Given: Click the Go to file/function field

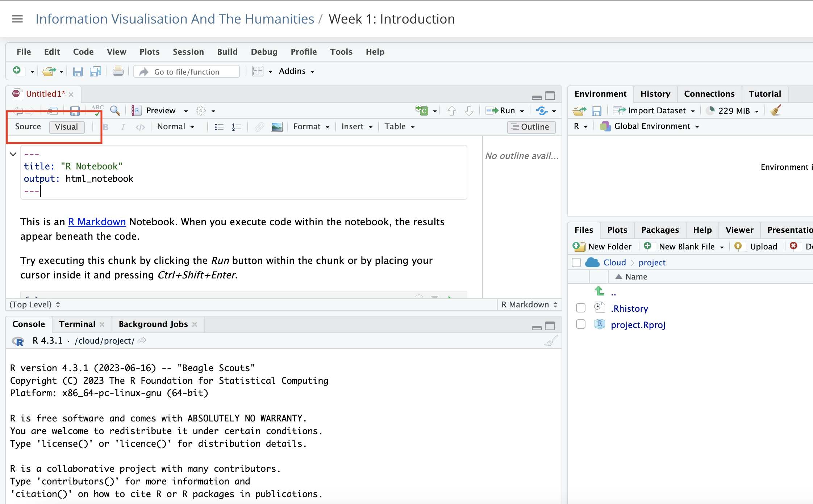Looking at the screenshot, I should click(187, 72).
